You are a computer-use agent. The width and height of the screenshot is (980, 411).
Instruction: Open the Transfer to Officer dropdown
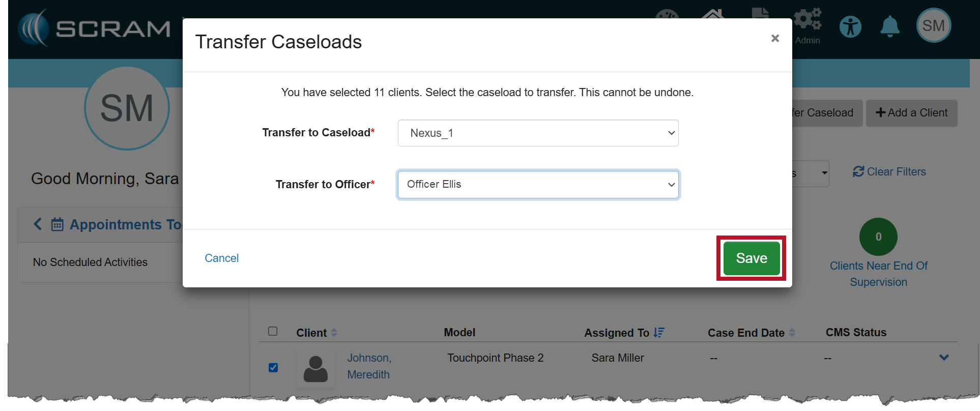(x=538, y=185)
